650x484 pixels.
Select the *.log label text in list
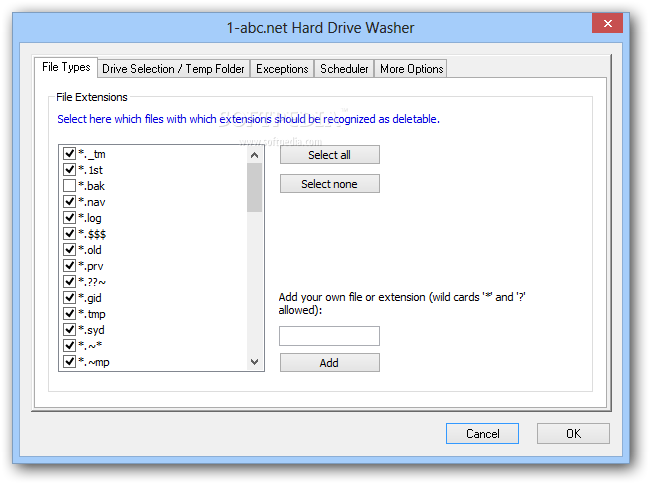pyautogui.click(x=90, y=218)
